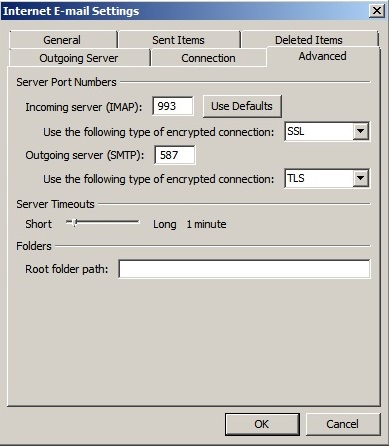Open the Sent Items tab

click(x=179, y=40)
